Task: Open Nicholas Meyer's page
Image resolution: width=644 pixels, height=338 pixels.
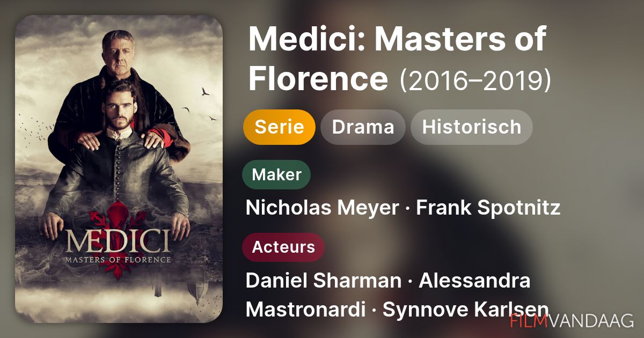Action: (322, 208)
